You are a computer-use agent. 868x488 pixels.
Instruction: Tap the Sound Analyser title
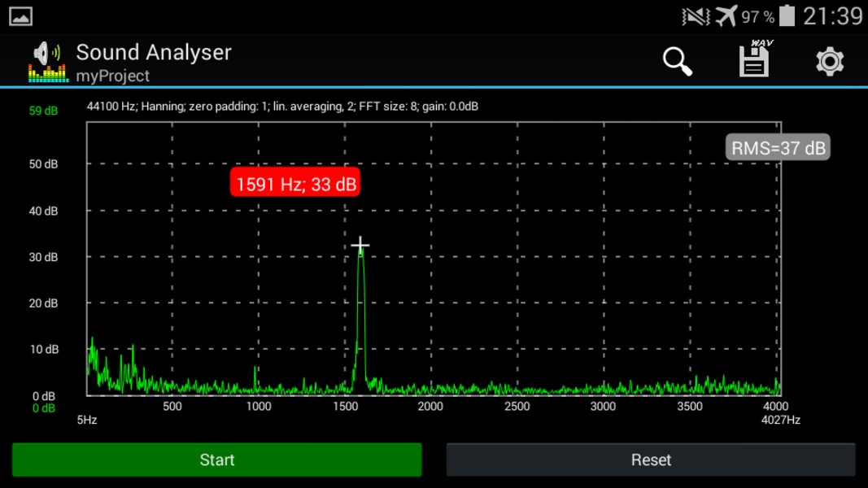pyautogui.click(x=153, y=53)
